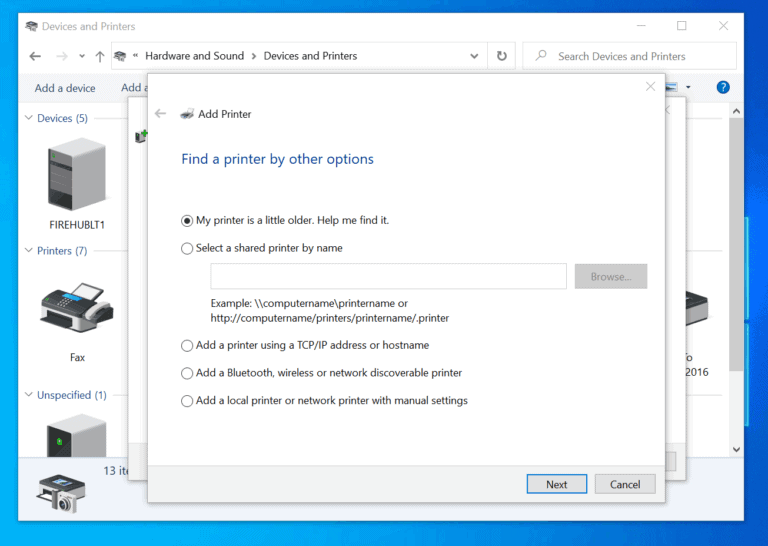Viewport: 768px width, 546px height.
Task: Expand the address bar history dropdown
Action: coord(474,56)
